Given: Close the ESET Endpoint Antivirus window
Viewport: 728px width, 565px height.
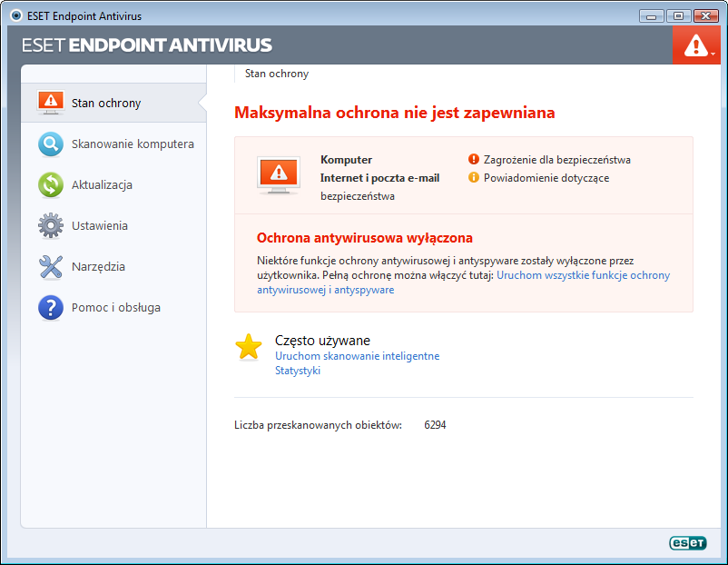Looking at the screenshot, I should [705, 16].
